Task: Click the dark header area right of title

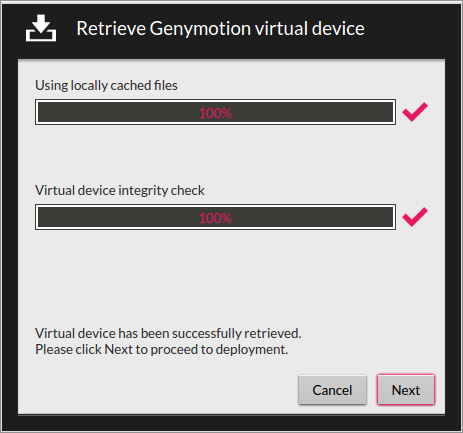Action: [410, 28]
